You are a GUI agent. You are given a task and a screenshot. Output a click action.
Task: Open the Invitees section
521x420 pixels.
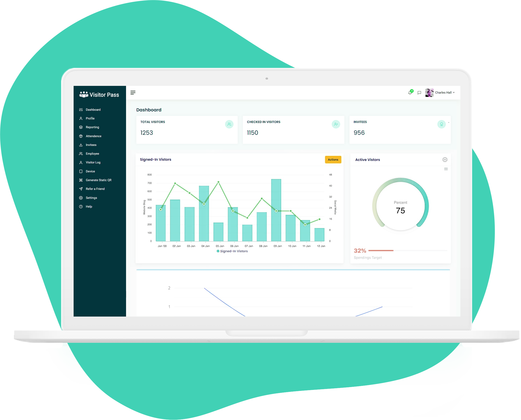pyautogui.click(x=91, y=145)
